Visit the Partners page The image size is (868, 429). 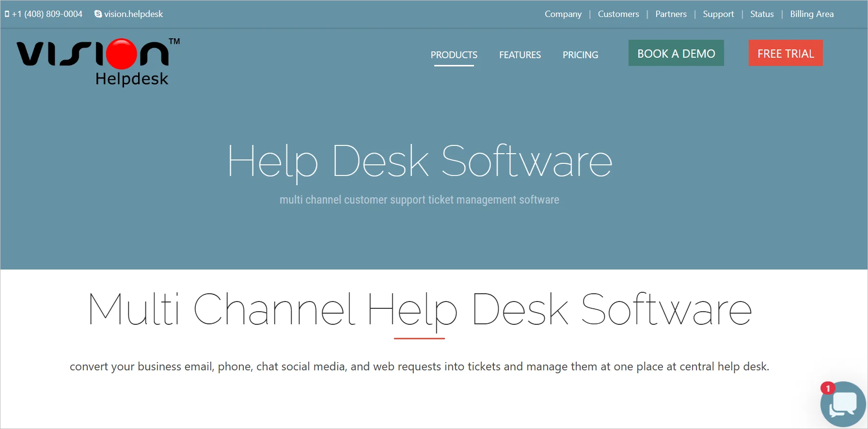pyautogui.click(x=671, y=14)
